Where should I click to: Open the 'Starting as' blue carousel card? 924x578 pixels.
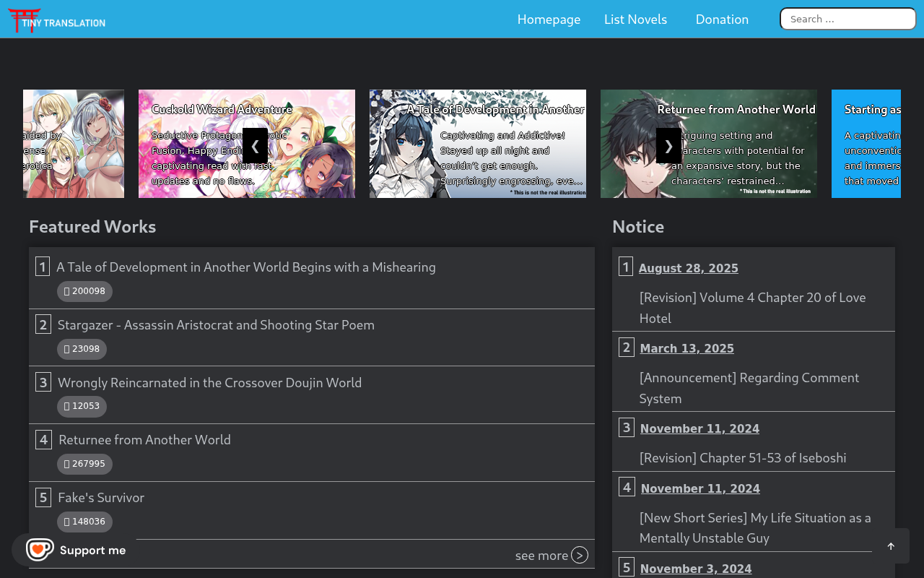tap(866, 144)
